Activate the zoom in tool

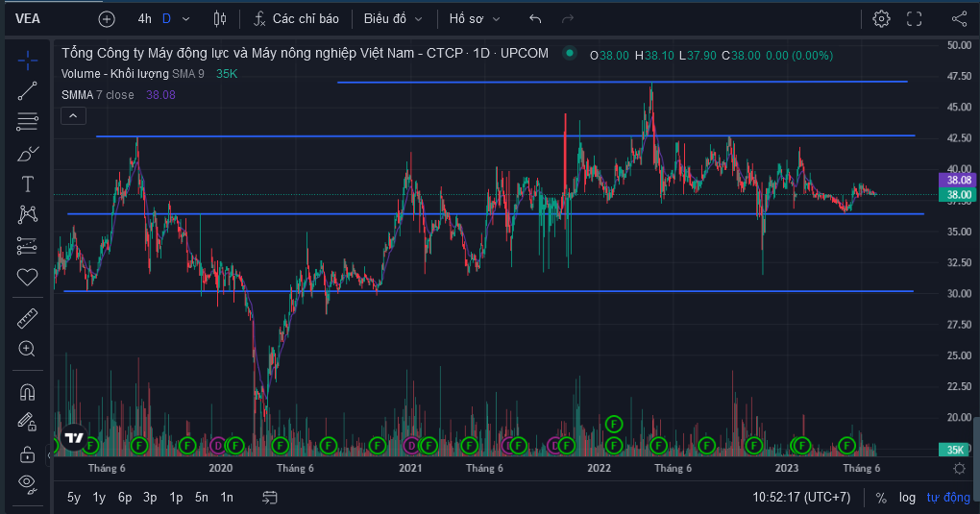click(27, 349)
